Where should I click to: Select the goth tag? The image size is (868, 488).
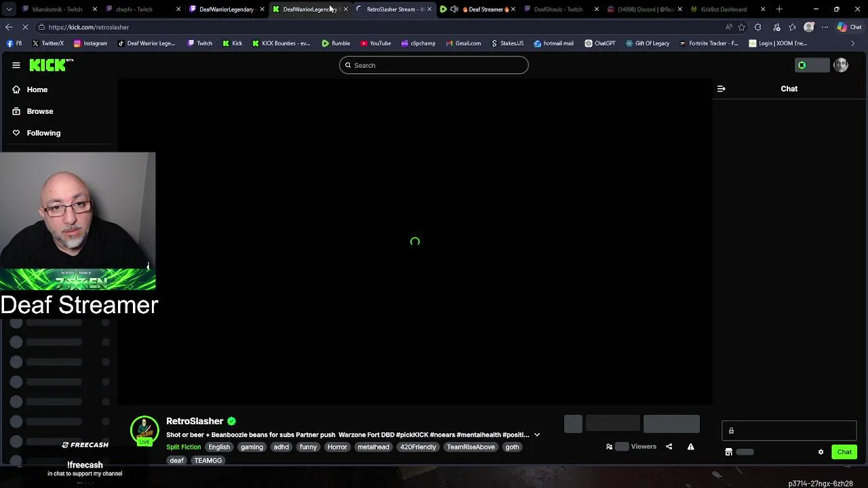(512, 447)
